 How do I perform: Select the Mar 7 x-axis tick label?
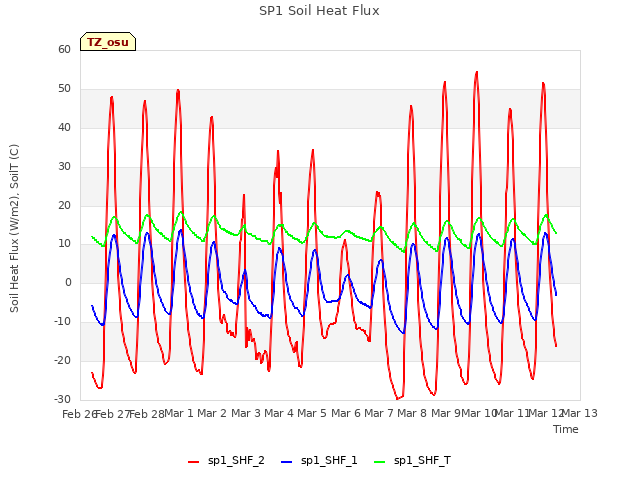pyautogui.click(x=379, y=413)
